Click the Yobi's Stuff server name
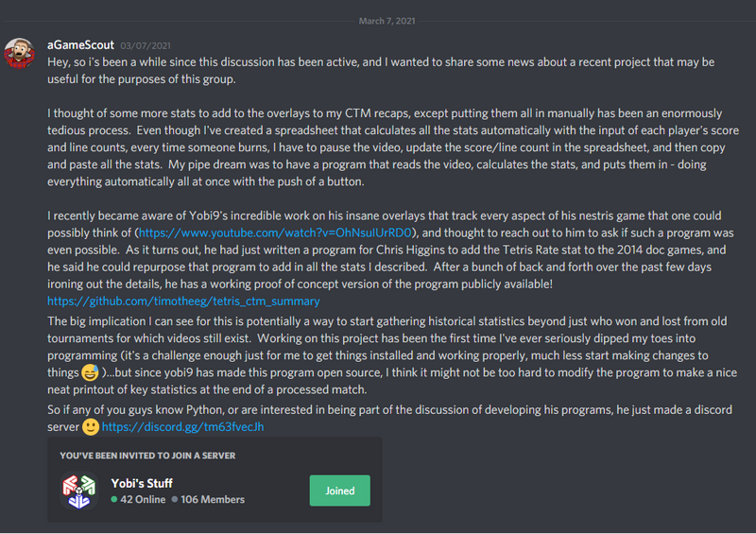756x534 pixels. coord(142,483)
